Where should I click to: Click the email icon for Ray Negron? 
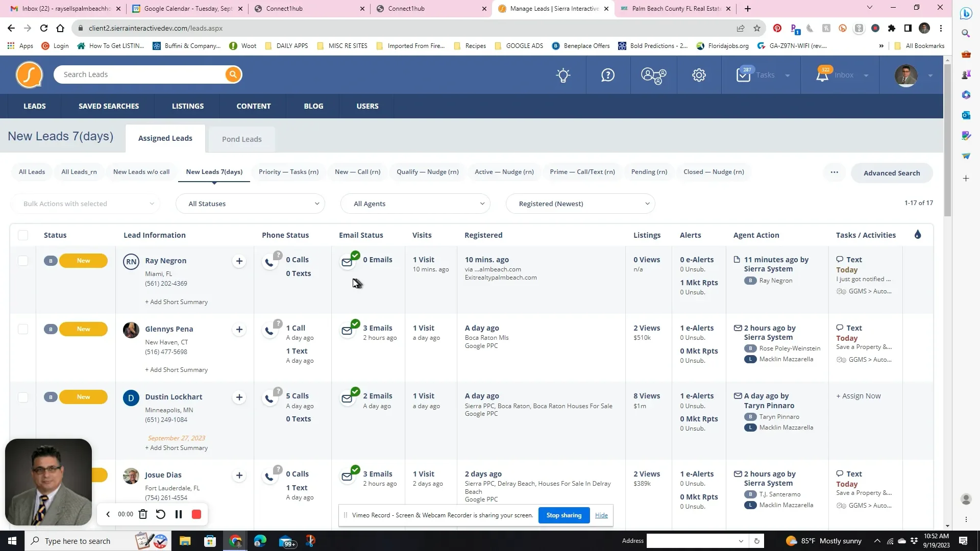(347, 262)
